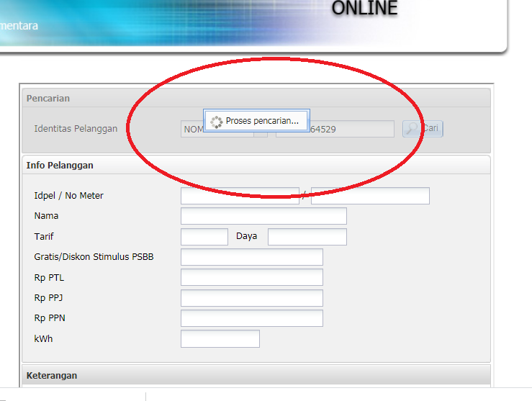
Task: Click the ONLINE banner heading
Action: point(364,8)
